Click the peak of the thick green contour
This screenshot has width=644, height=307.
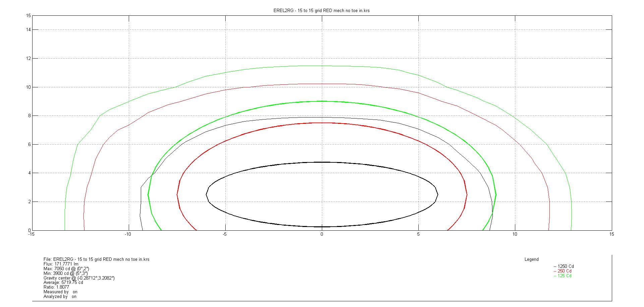click(322, 101)
